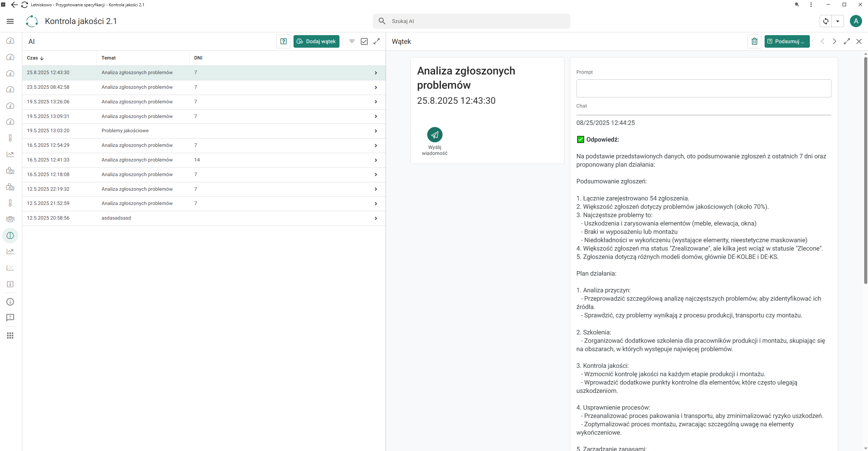This screenshot has width=868, height=451.
Task: Open filter options in the AI list
Action: pyautogui.click(x=352, y=41)
